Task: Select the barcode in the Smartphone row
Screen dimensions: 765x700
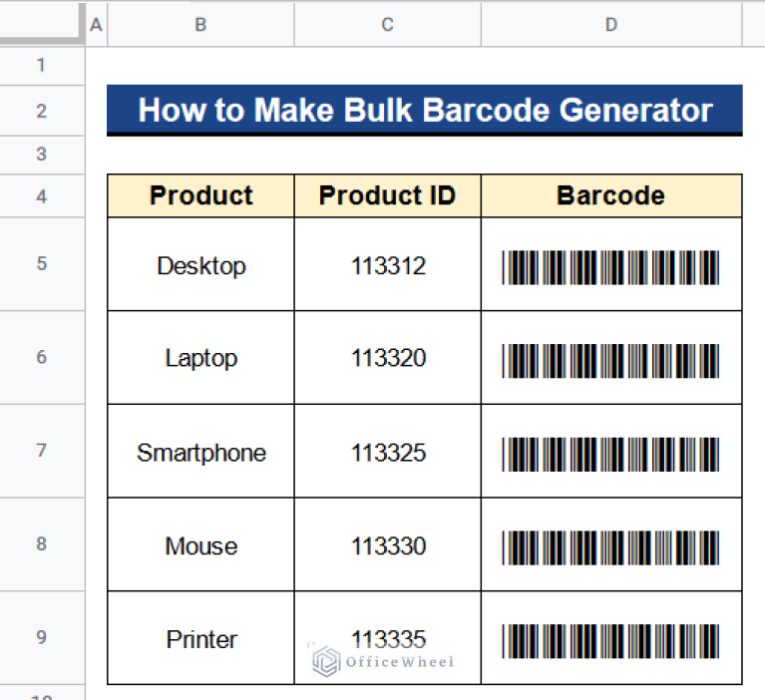Action: pyautogui.click(x=610, y=454)
